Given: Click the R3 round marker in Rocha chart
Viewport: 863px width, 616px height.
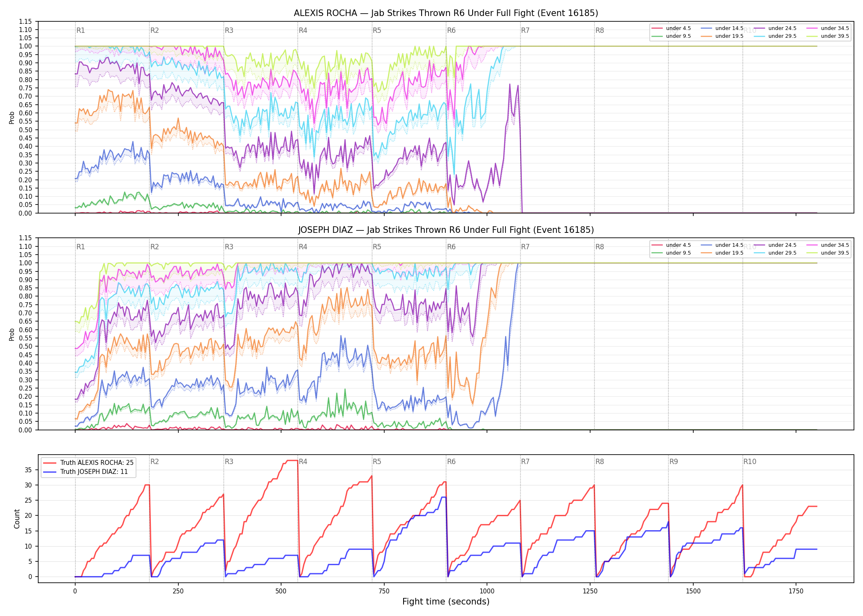Looking at the screenshot, I should coord(229,30).
